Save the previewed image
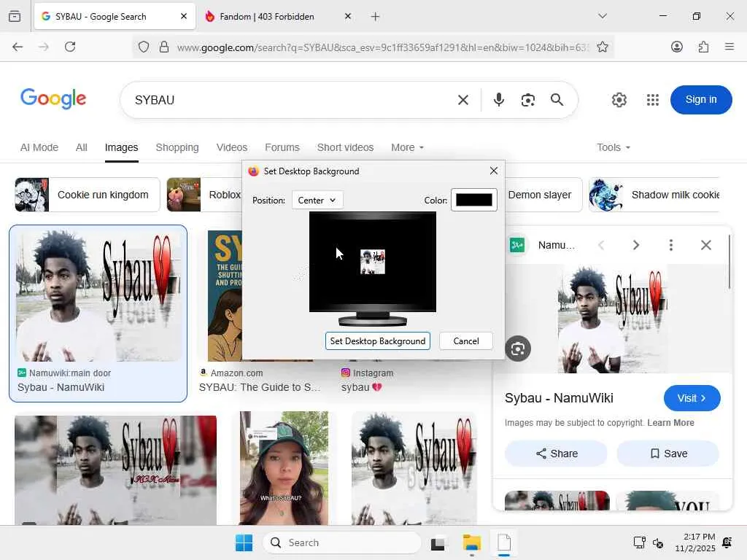Viewport: 747px width, 560px height. click(x=668, y=454)
